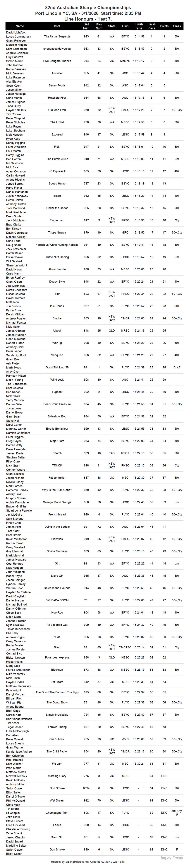Click the Points column header
This screenshot has width=189, height=868.
click(164, 26)
